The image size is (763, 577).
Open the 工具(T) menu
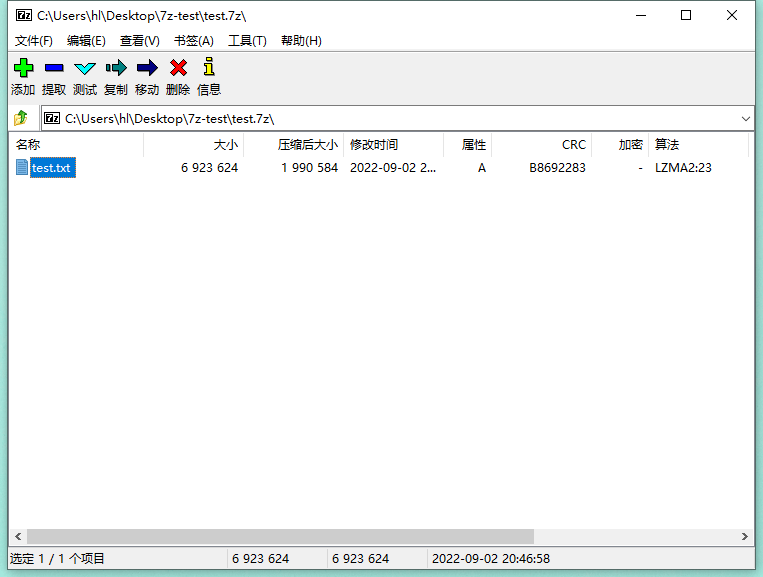click(247, 41)
